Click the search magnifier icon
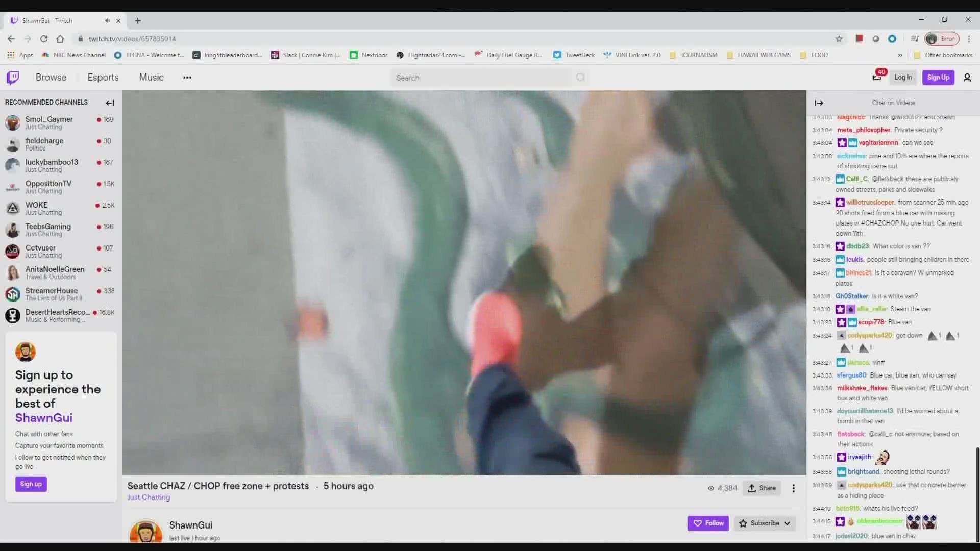The height and width of the screenshot is (551, 980). tap(580, 78)
